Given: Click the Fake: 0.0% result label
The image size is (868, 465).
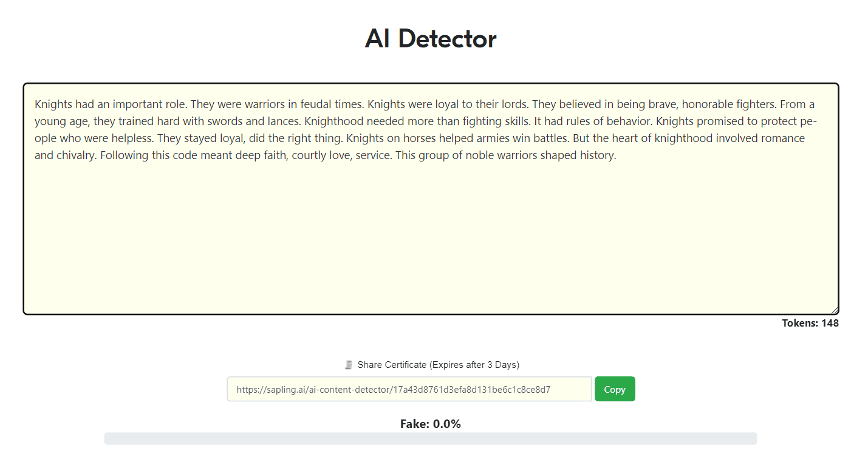Looking at the screenshot, I should (431, 424).
